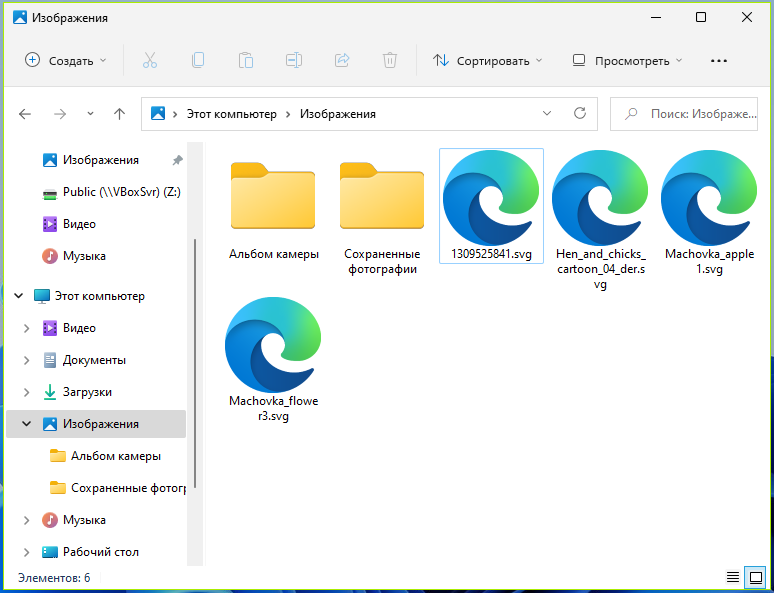Viewport: 774px width, 593px height.
Task: Click Изображения breadcrumb in address bar
Action: click(338, 114)
